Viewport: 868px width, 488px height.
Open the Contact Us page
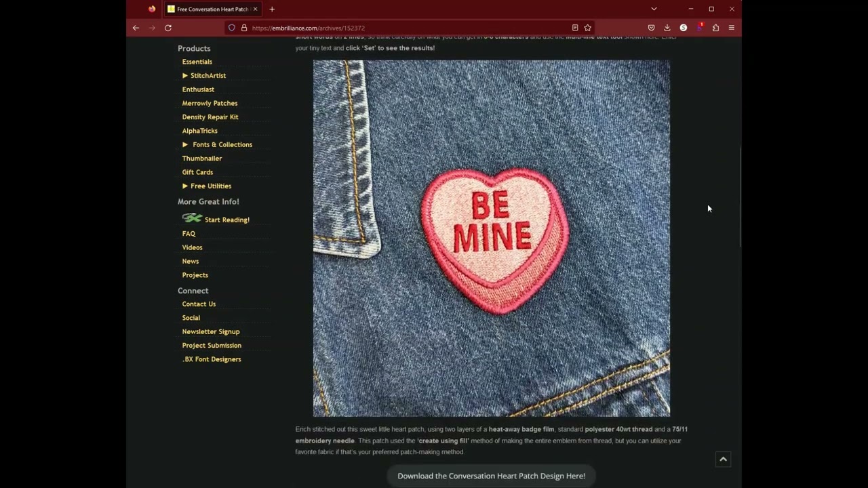[x=199, y=304]
